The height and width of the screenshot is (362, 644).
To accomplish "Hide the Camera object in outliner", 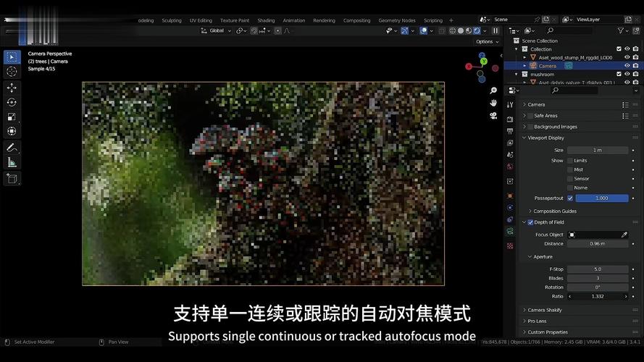I will [627, 66].
